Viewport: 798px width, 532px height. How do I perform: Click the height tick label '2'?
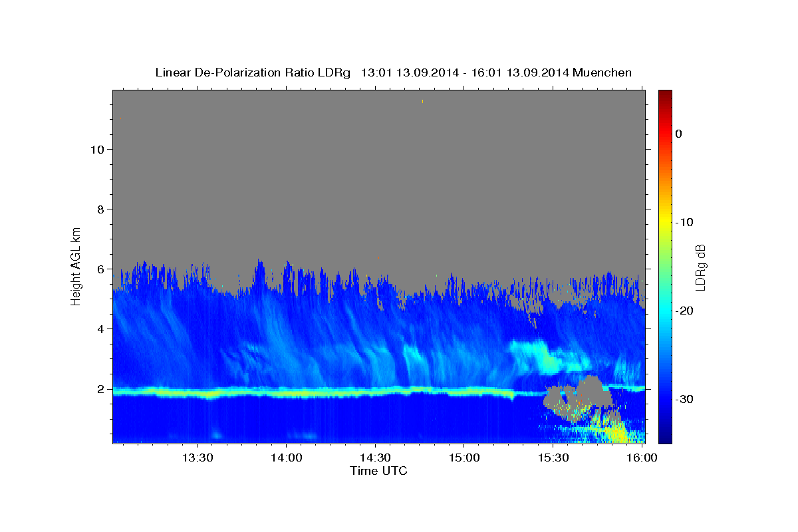101,389
